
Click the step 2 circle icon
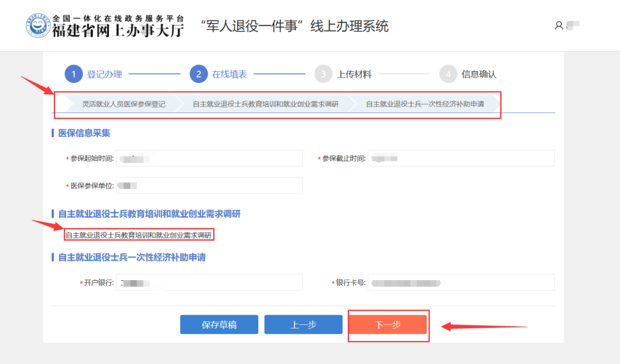click(199, 74)
